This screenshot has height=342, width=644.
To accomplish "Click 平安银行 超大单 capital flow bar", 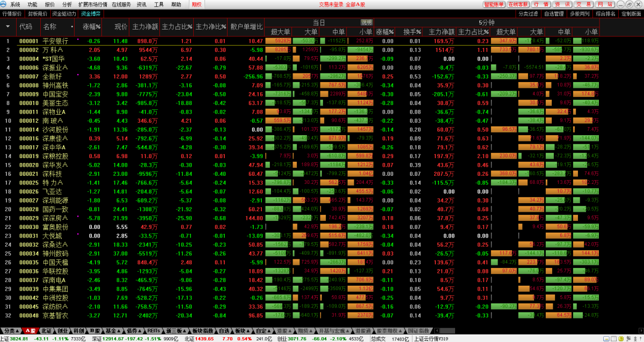I will click(x=279, y=41).
